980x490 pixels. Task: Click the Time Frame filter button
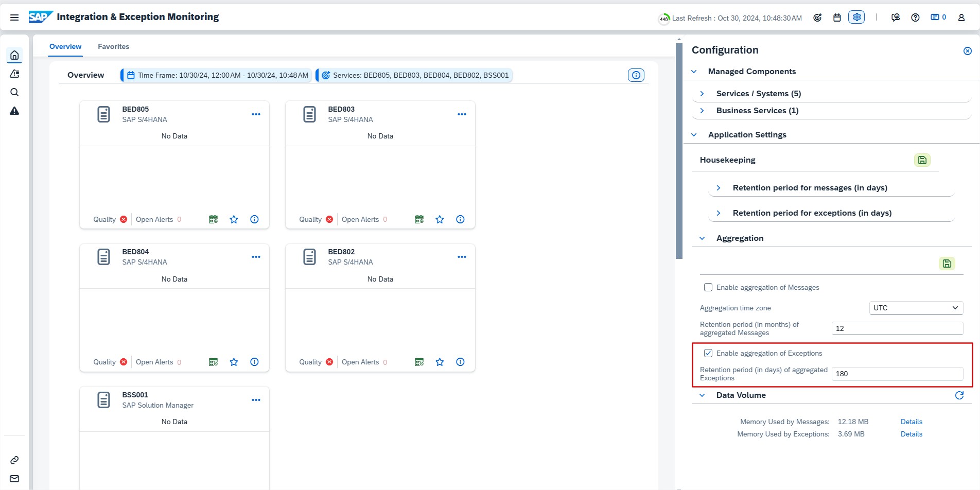(218, 75)
